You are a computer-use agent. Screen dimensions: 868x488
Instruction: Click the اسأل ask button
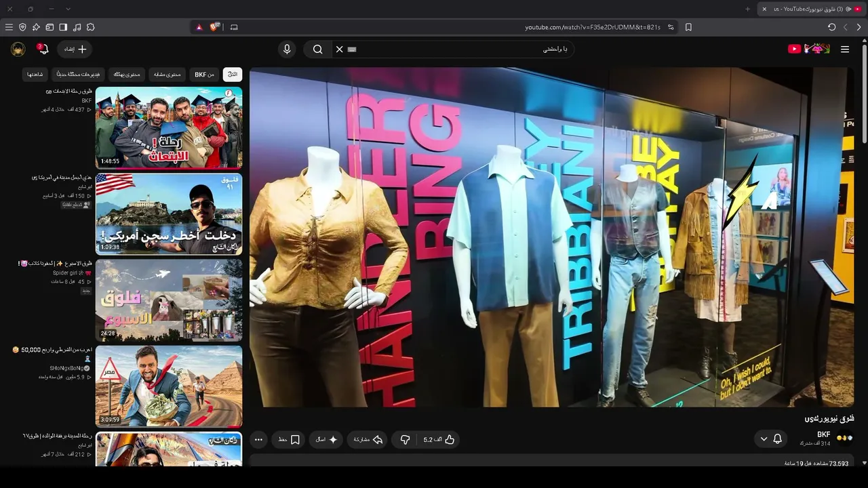point(327,440)
